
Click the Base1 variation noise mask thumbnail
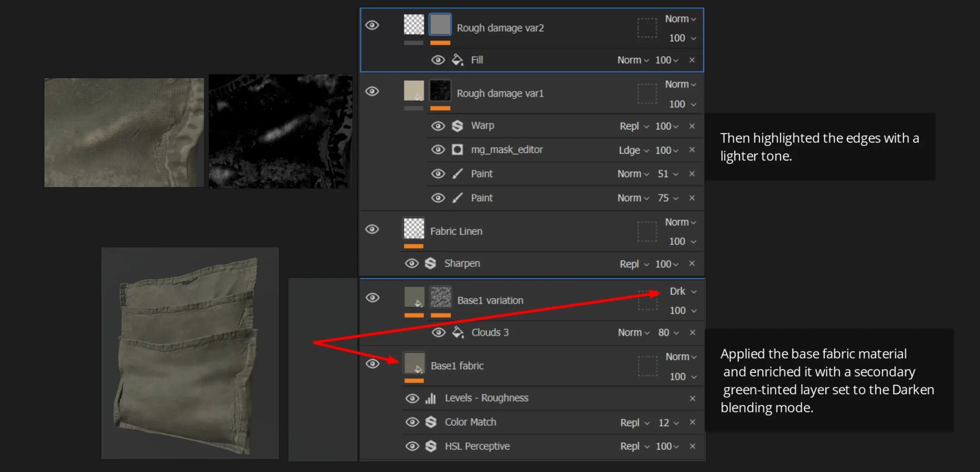(441, 297)
